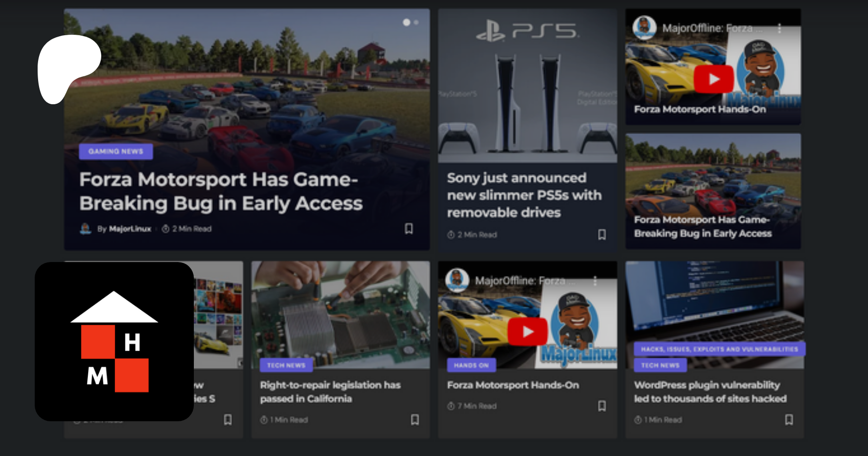Open the Hacks, Issues, Exploits and Vulnerabilities tag
The height and width of the screenshot is (456, 868).
coord(719,349)
